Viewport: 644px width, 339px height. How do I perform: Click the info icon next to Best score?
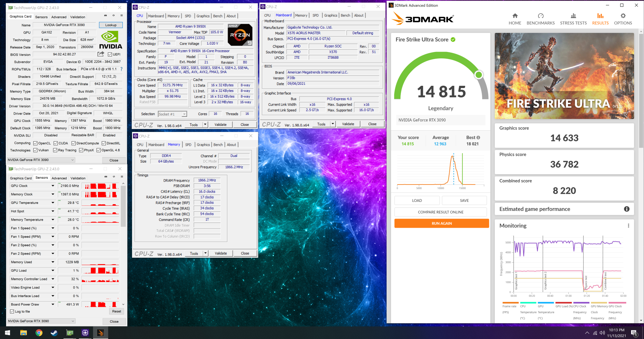click(478, 137)
